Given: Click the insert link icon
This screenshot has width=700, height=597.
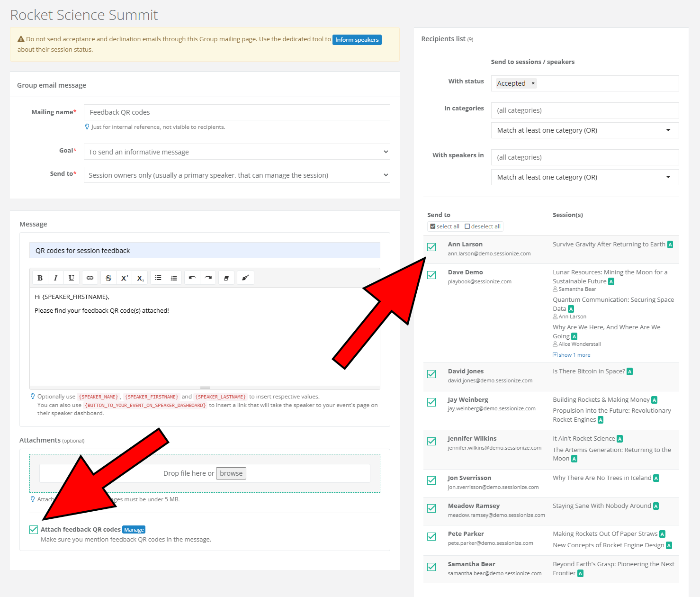Looking at the screenshot, I should tap(90, 278).
